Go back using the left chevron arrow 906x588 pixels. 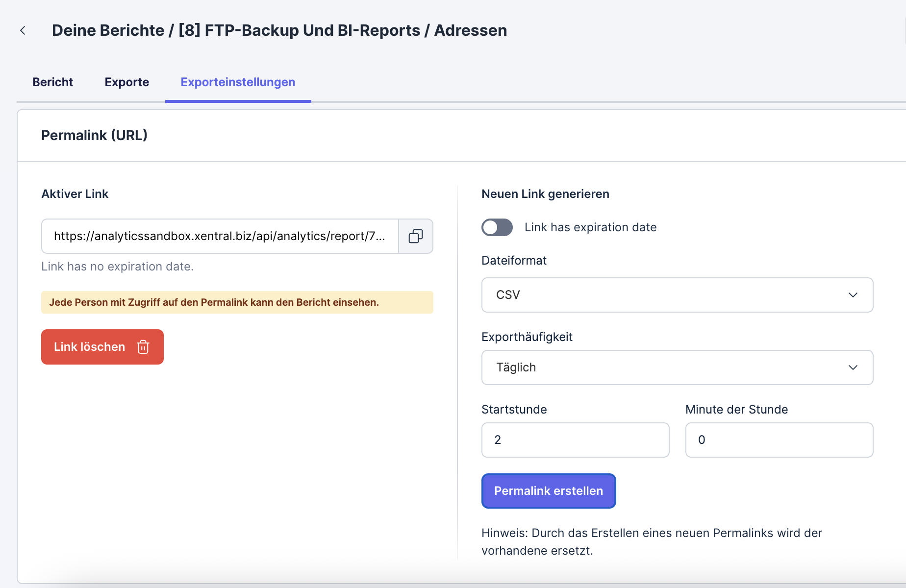(x=23, y=30)
